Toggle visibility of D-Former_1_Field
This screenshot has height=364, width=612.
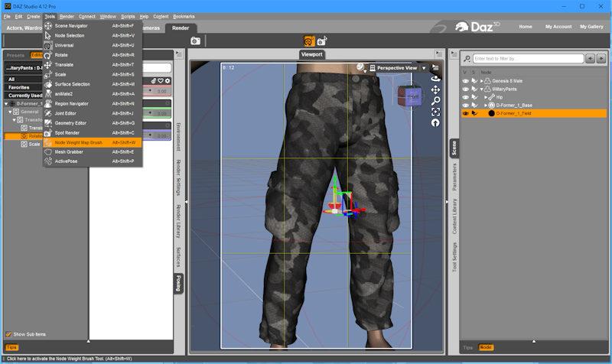pyautogui.click(x=465, y=113)
